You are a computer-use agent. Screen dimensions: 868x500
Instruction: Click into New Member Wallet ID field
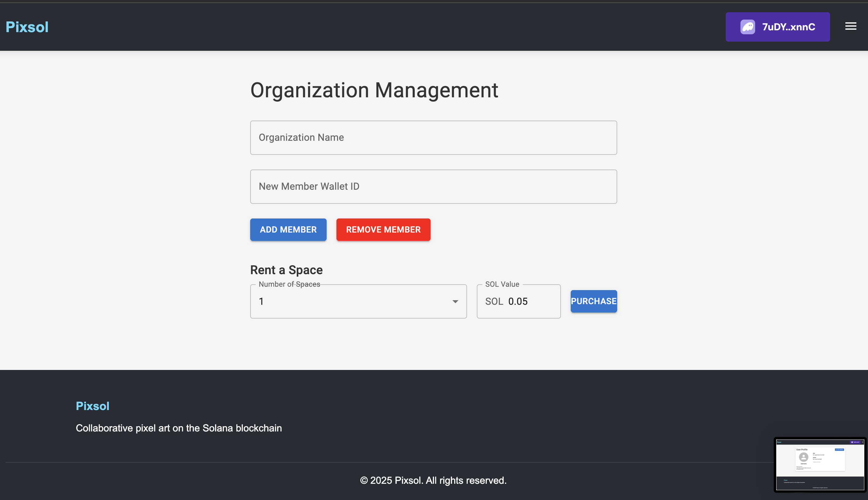click(433, 186)
